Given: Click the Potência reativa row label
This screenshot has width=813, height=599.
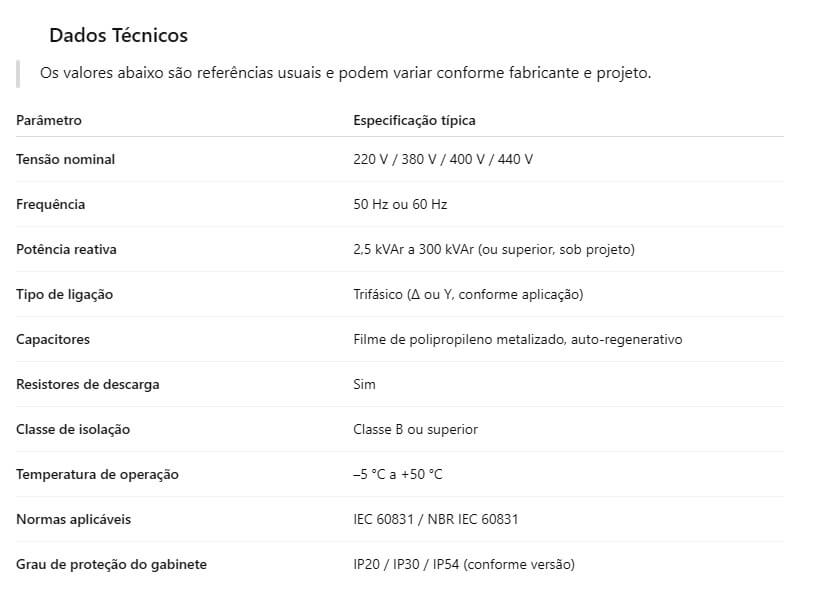Looking at the screenshot, I should pos(66,249).
